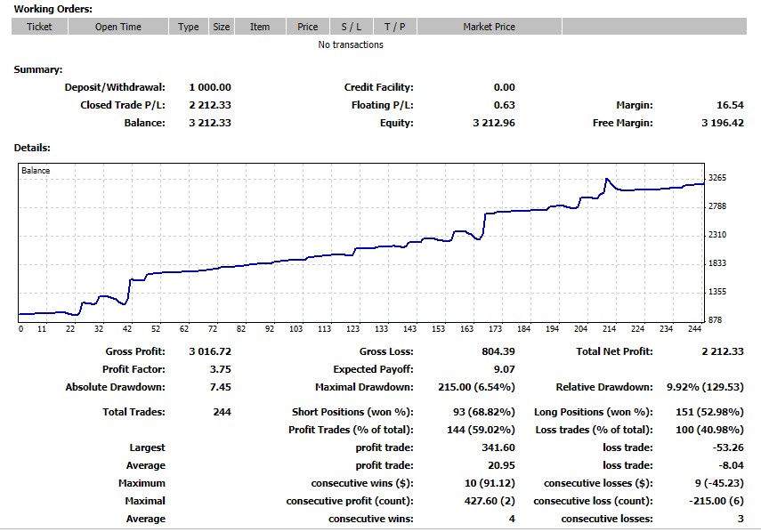Select the Open Time column header
This screenshot has width=761, height=532.
click(117, 27)
